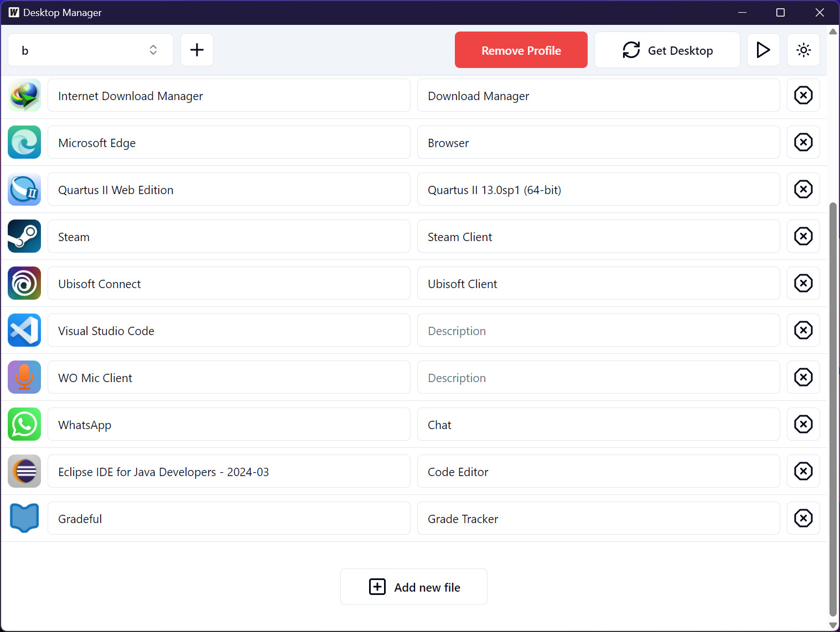Click the Desktop Manager title bar logo
Screen dimensions: 840x632
click(14, 12)
